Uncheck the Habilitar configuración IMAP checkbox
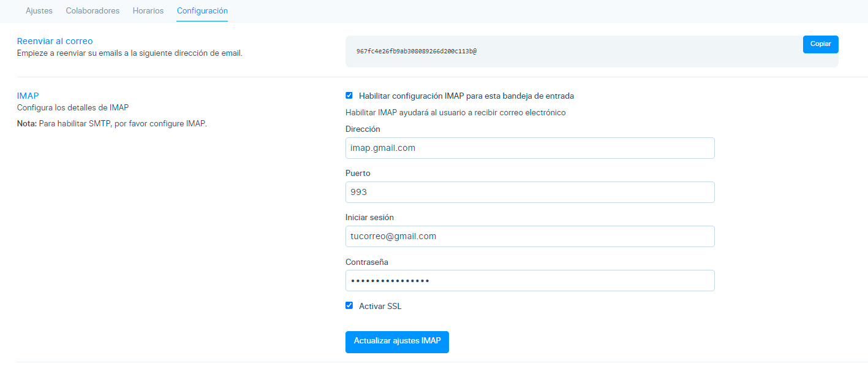Screen dimensions: 868x390 pyautogui.click(x=349, y=96)
